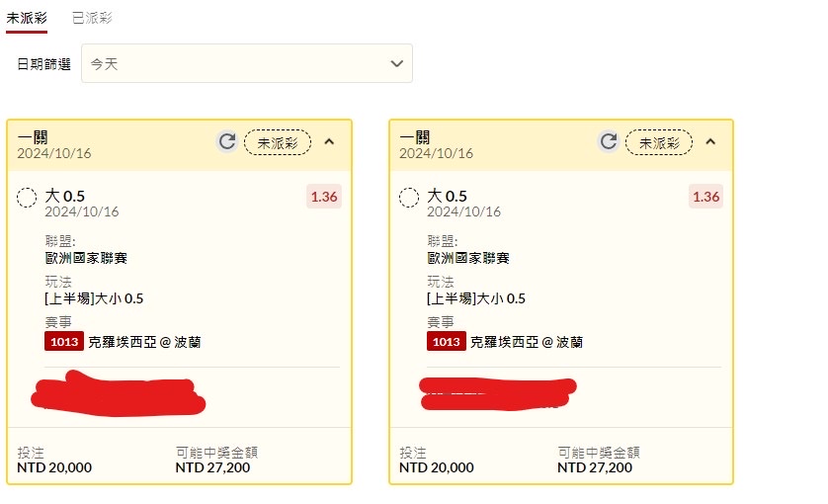
Task: Click 未派彩 status button on right card
Action: point(659,142)
